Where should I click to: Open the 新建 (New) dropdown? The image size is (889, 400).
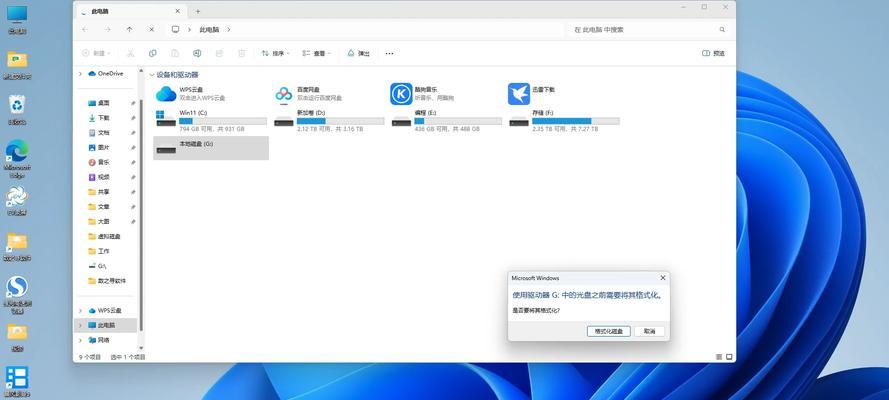(96, 53)
